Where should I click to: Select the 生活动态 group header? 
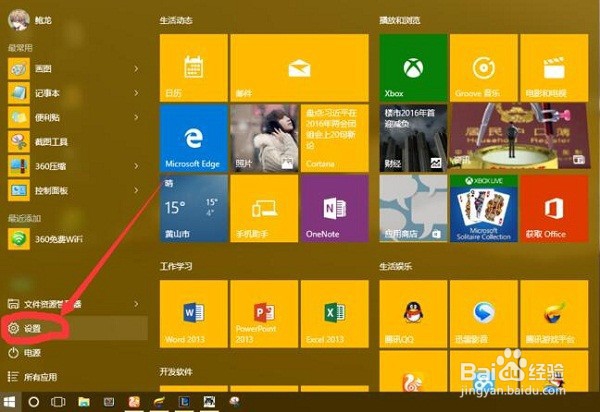click(x=176, y=20)
